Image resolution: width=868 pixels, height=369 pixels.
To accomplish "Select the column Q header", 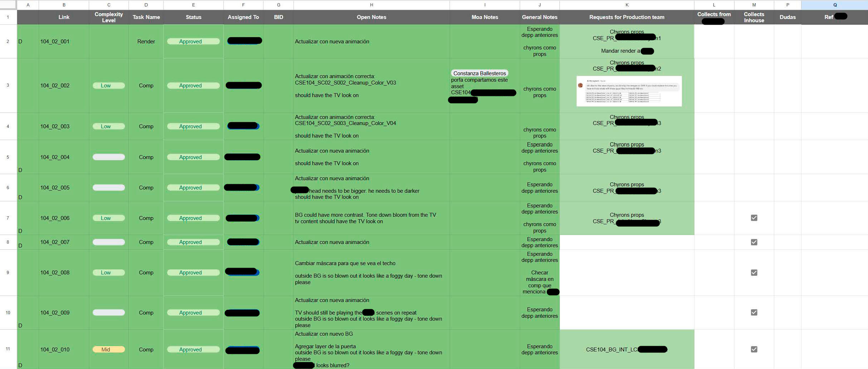I will [834, 5].
